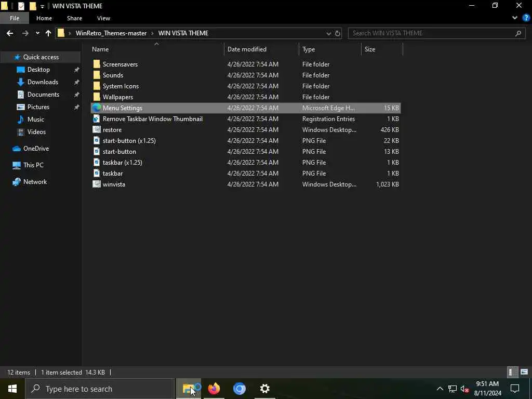Open Documents in the navigation pane
The image size is (532, 399).
pos(43,95)
